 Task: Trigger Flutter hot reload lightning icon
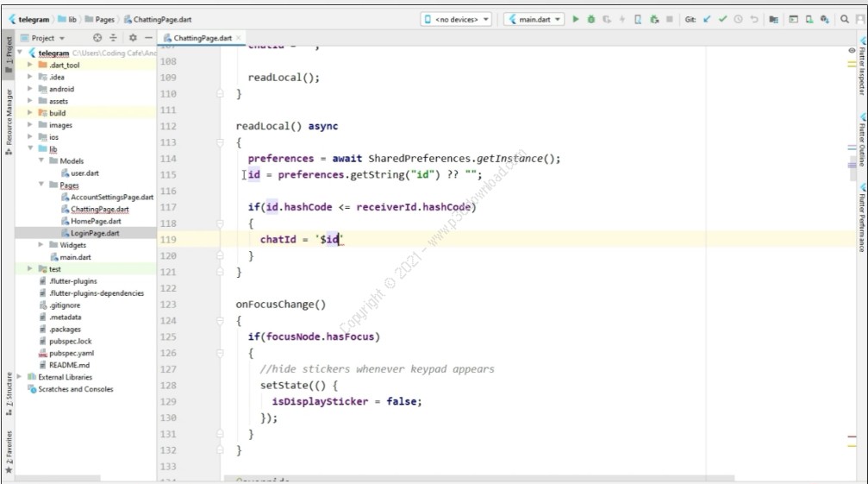point(622,19)
